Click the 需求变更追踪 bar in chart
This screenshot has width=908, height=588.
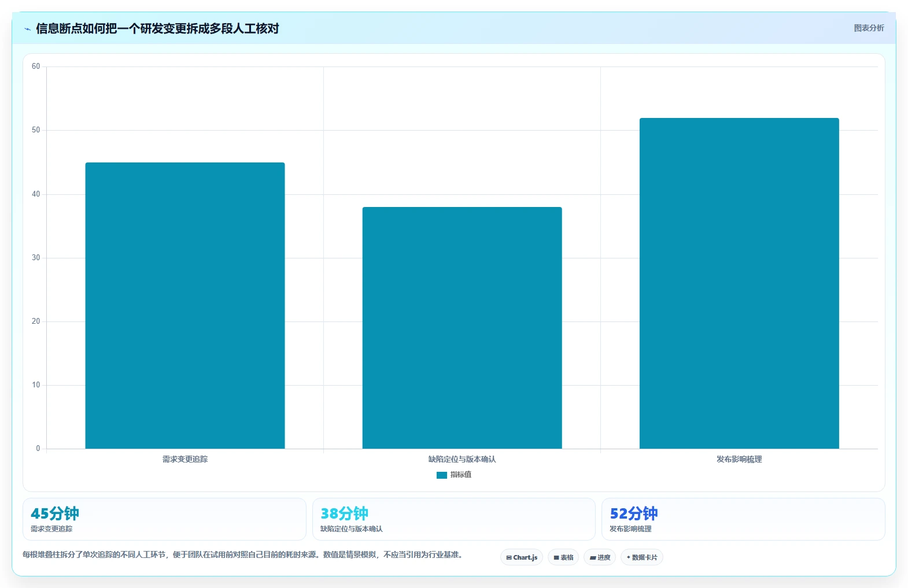point(185,305)
